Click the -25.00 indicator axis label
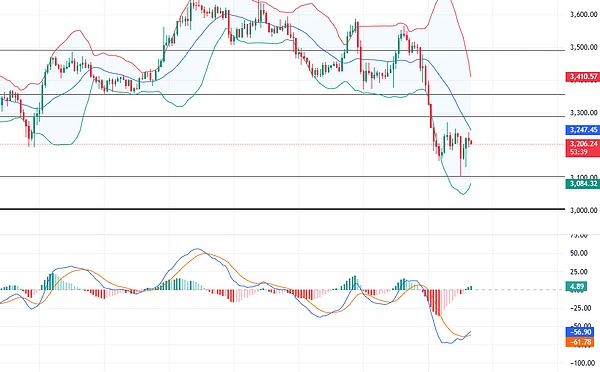The height and width of the screenshot is (372, 600). 579,308
